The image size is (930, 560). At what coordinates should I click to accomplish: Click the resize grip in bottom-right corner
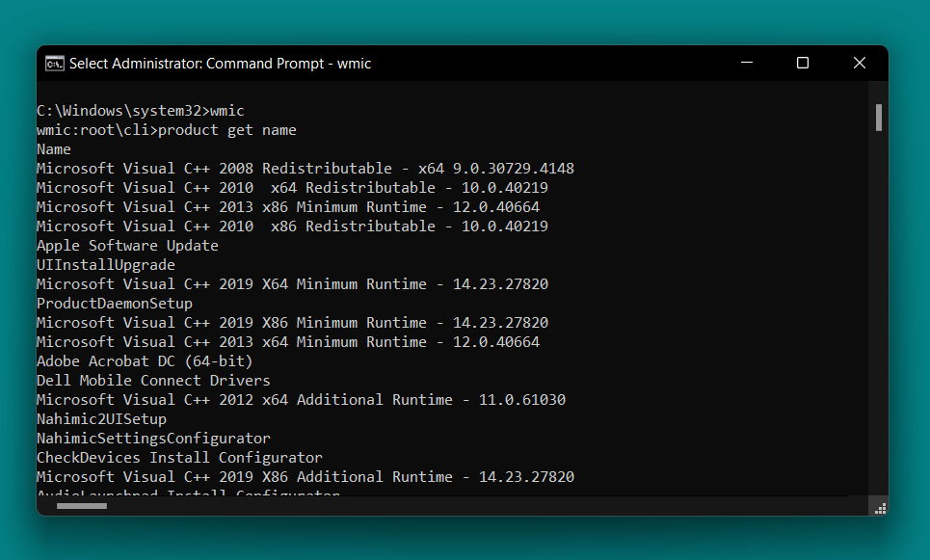coord(878,507)
